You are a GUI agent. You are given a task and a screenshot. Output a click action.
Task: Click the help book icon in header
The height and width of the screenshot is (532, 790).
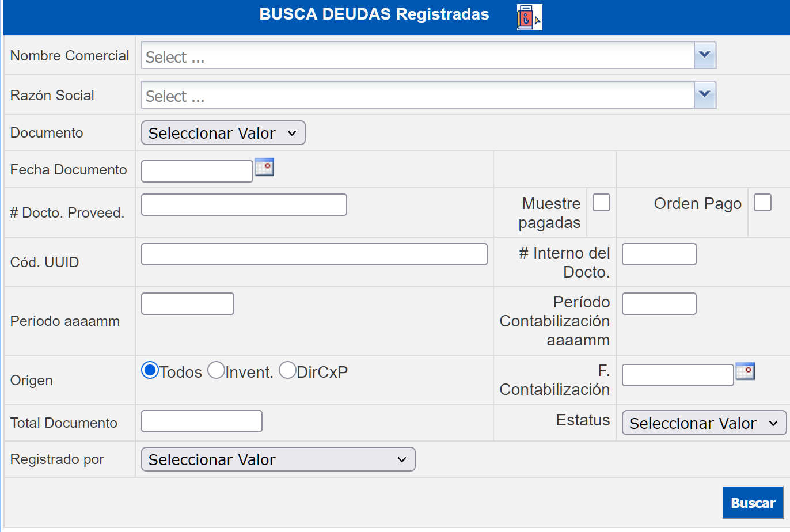[x=529, y=17]
